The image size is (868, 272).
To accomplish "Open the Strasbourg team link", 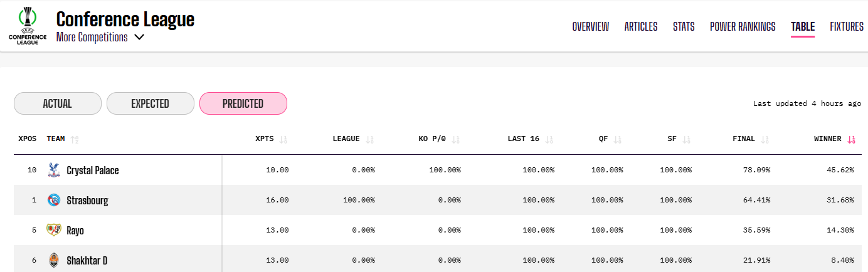I will 87,201.
